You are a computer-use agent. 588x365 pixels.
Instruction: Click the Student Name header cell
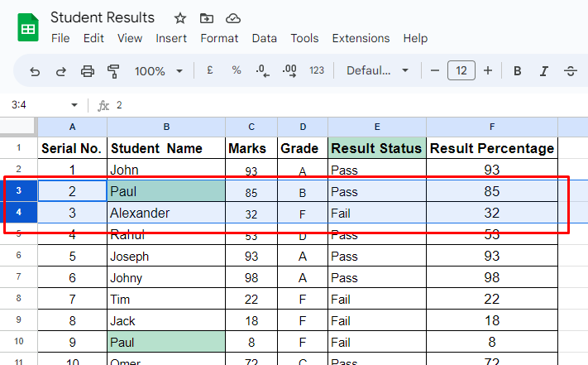point(166,148)
